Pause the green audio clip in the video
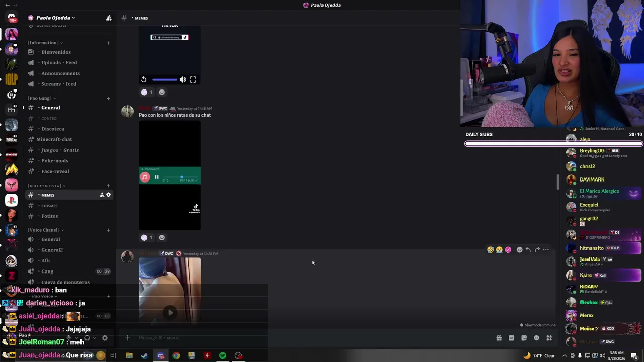Image resolution: width=644 pixels, height=362 pixels. coord(157,177)
